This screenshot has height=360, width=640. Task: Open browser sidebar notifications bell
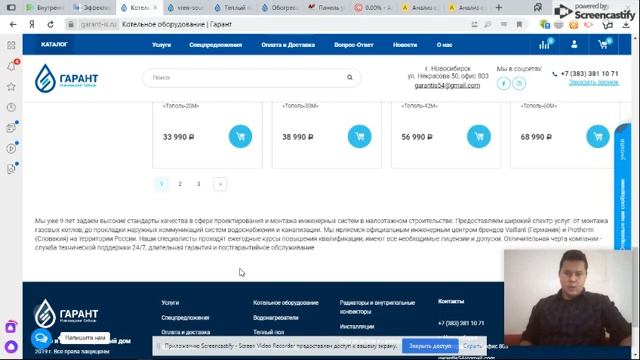(x=11, y=66)
